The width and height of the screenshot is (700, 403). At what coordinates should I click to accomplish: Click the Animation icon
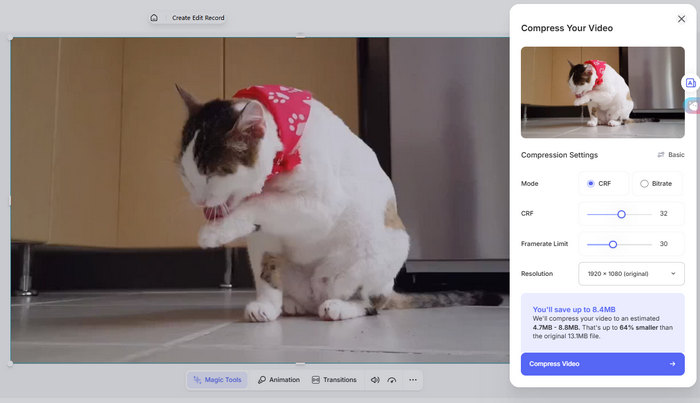pos(262,380)
